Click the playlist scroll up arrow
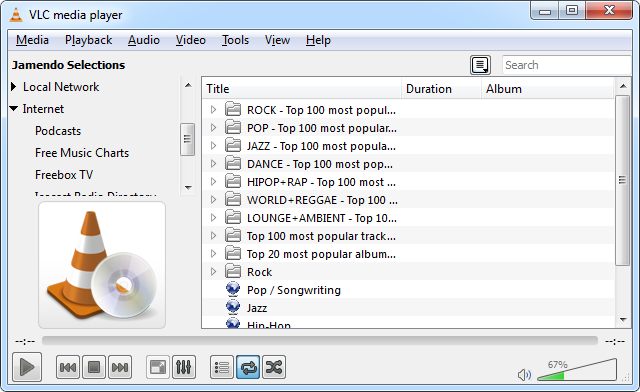 [623, 86]
